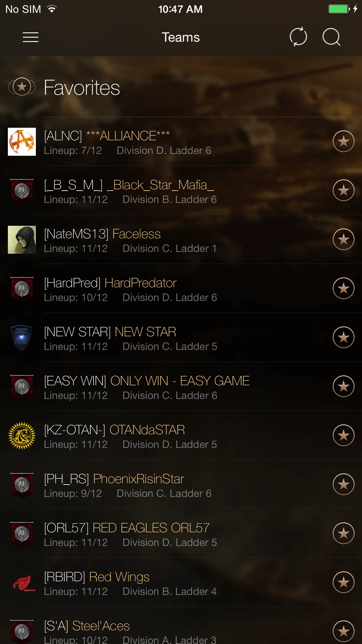
Task: Tap the NEW STAR blue shield emblem
Action: (22, 338)
